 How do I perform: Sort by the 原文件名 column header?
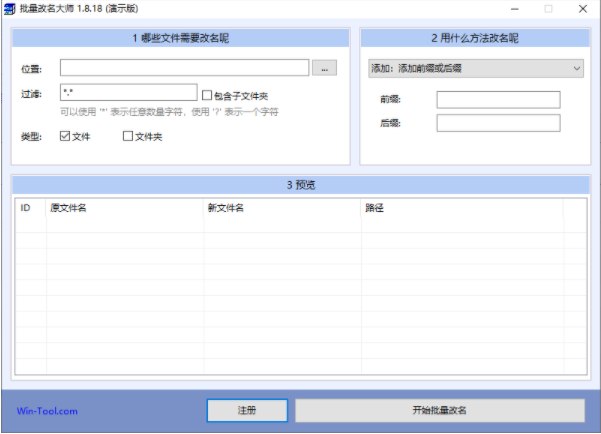point(124,208)
